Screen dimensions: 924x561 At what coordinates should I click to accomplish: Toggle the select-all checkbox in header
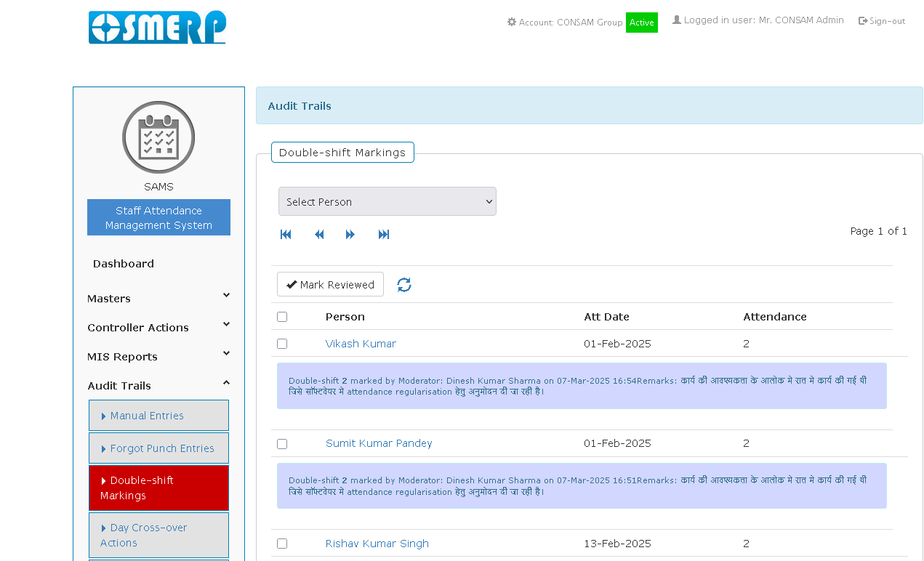click(x=282, y=317)
